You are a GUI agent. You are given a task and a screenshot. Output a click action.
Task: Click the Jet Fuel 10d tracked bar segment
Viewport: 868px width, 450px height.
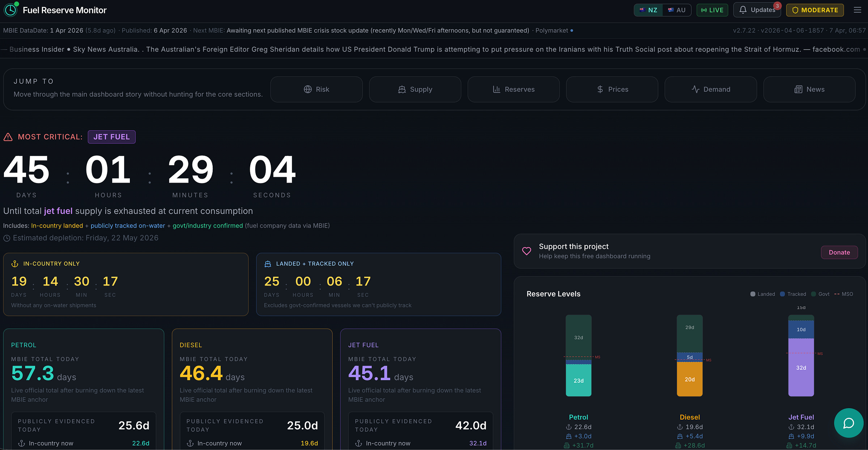point(801,330)
